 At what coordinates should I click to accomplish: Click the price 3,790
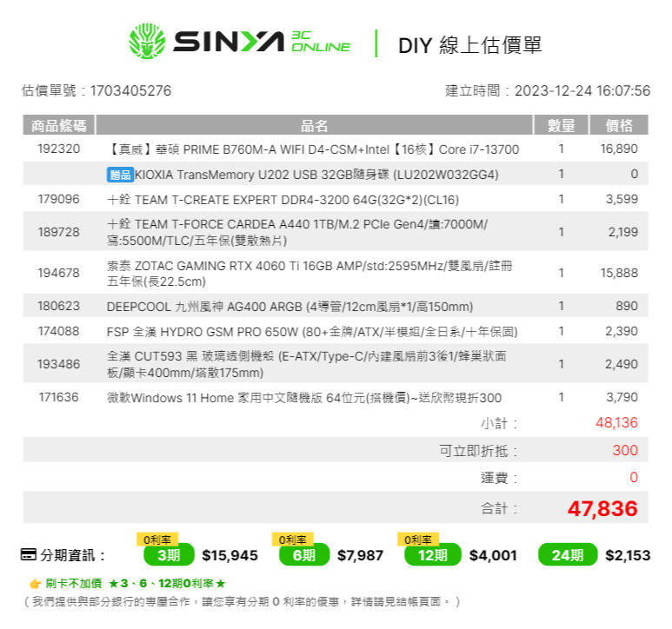pos(622,397)
